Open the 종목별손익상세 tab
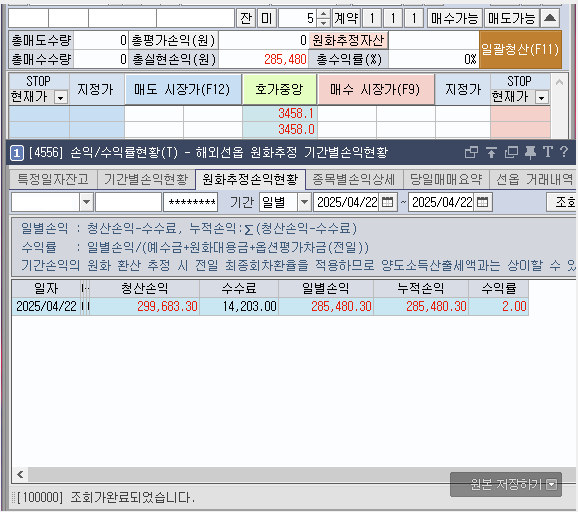The width and height of the screenshot is (578, 512). (x=354, y=180)
